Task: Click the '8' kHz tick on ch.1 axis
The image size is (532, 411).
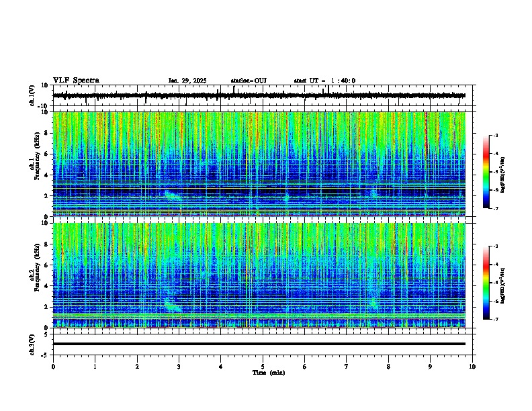Action: (47, 133)
